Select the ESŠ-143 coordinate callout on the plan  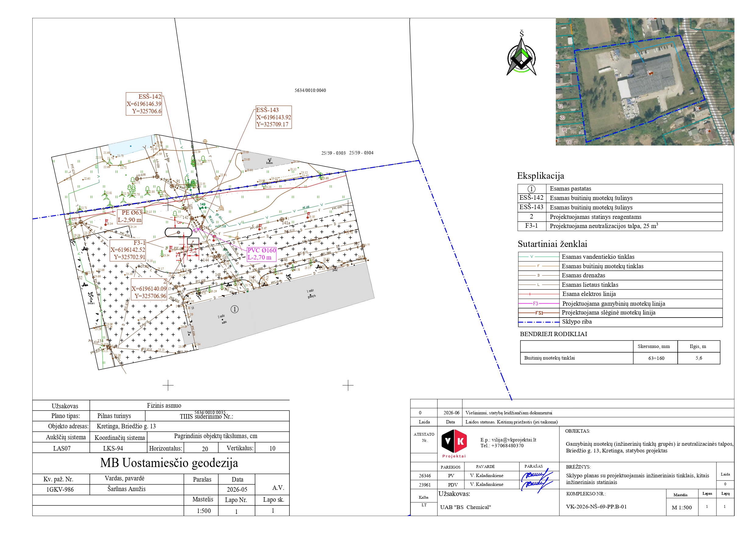pyautogui.click(x=274, y=117)
